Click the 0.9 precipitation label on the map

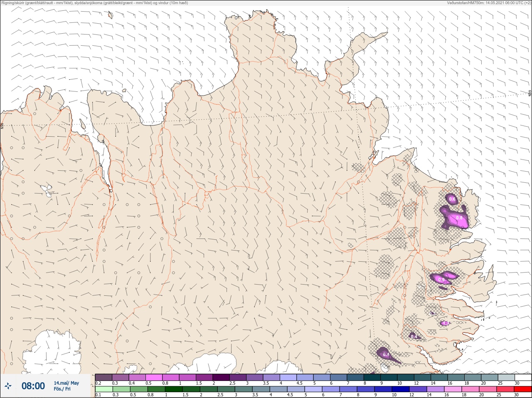(x=442, y=280)
